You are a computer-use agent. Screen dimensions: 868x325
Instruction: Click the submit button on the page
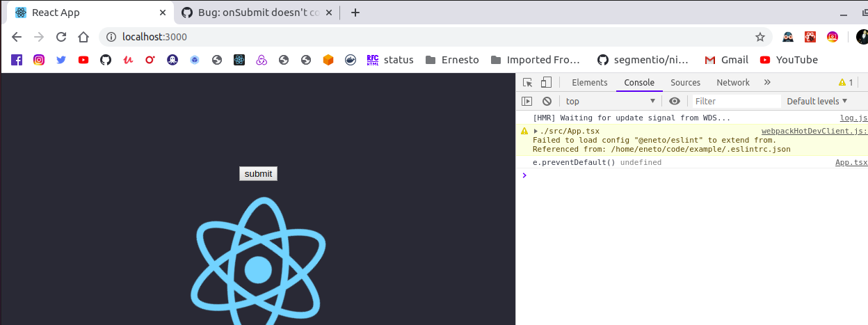pos(258,173)
